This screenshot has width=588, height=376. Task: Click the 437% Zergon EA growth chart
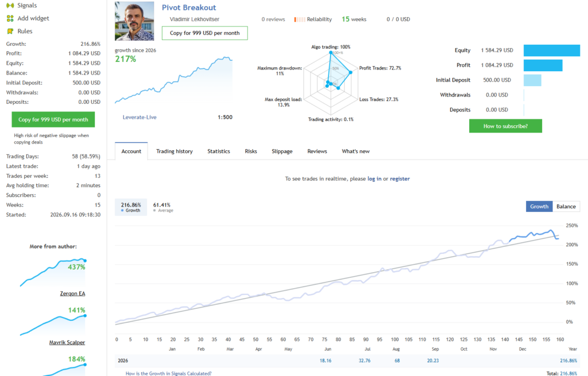tap(53, 272)
